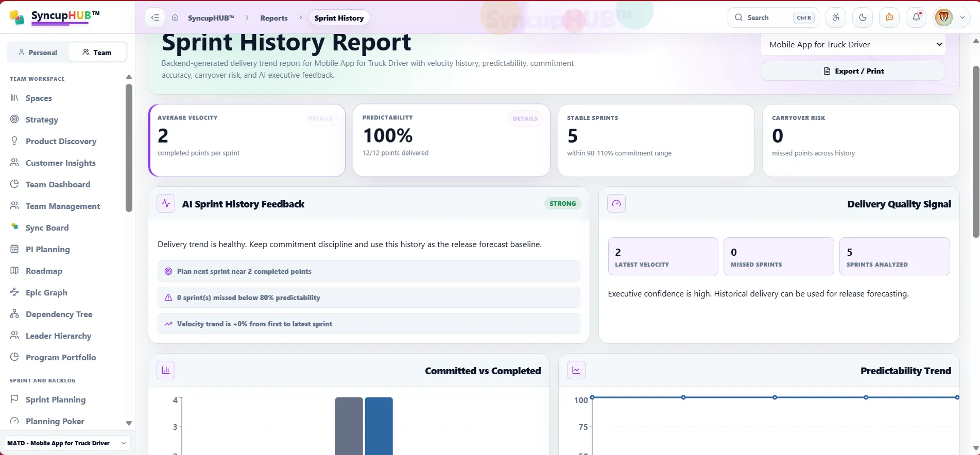Screen dimensions: 980x455
Task: Click the Reports breadcrumb
Action: [x=274, y=18]
